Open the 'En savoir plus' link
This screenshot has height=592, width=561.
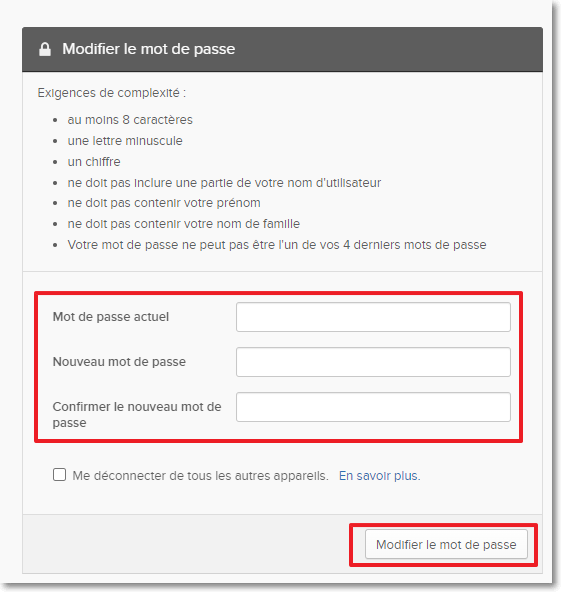(x=379, y=476)
